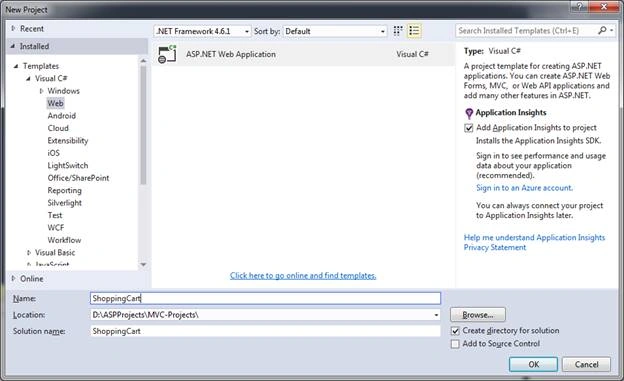Select the Silverlight template category

[65, 203]
